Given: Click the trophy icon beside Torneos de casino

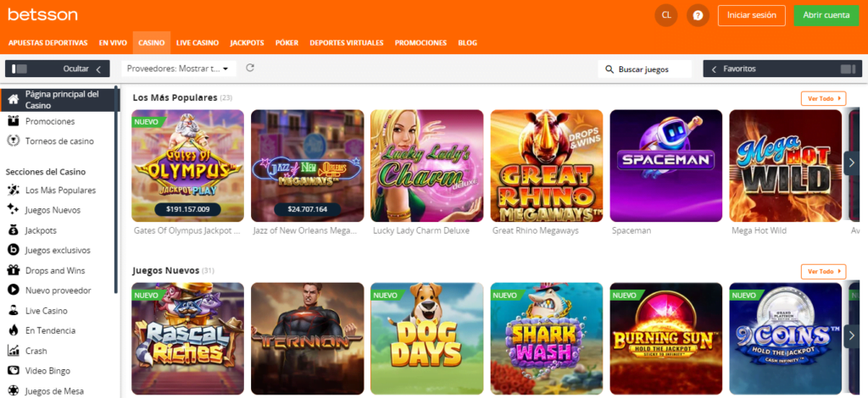Looking at the screenshot, I should [14, 141].
